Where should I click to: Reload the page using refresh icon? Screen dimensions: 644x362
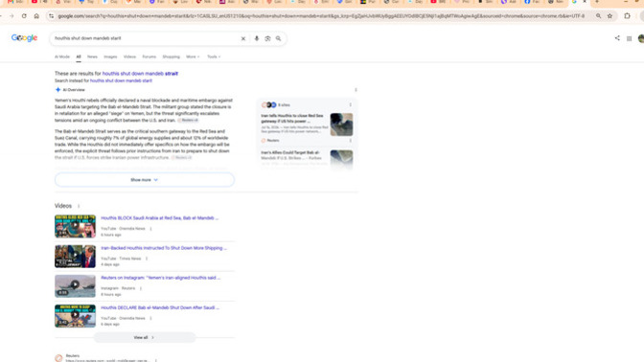tap(24, 16)
